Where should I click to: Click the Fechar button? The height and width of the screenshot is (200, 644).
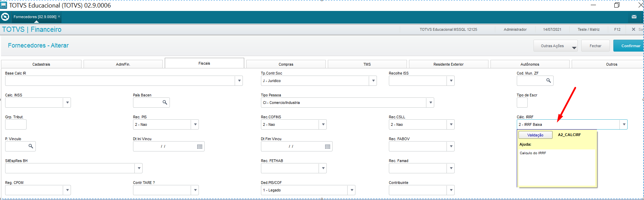pos(595,46)
